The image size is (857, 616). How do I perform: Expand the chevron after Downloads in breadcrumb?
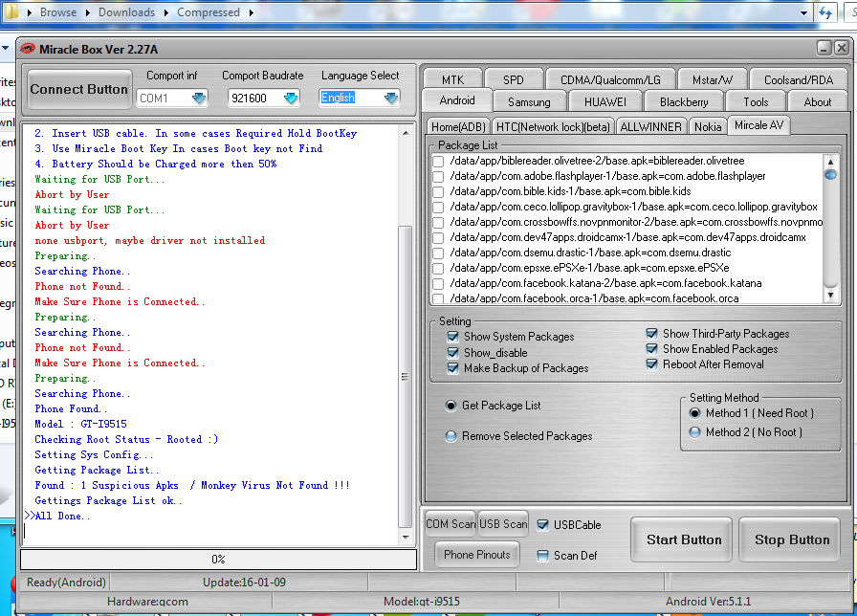pos(165,12)
